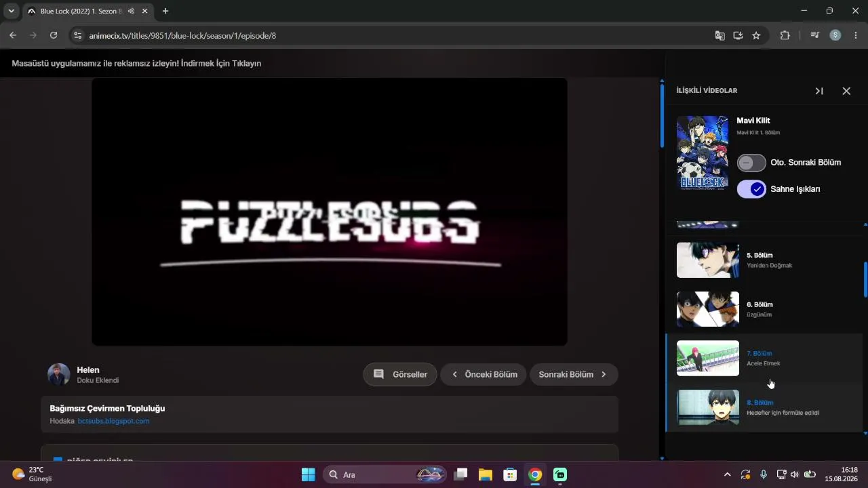Image resolution: width=868 pixels, height=488 pixels.
Task: Click the main page scrollbar thumb
Action: coord(662,115)
